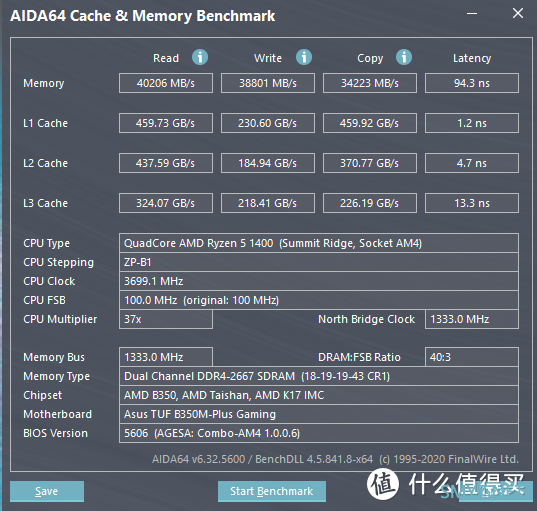This screenshot has width=537, height=511.
Task: Click Chipset value AMD B350 field
Action: click(x=319, y=395)
